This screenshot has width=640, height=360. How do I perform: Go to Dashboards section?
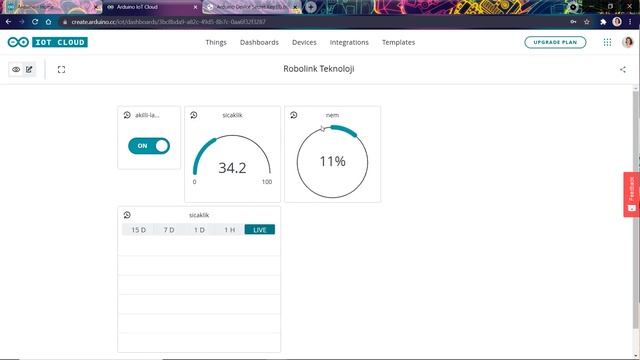(259, 42)
